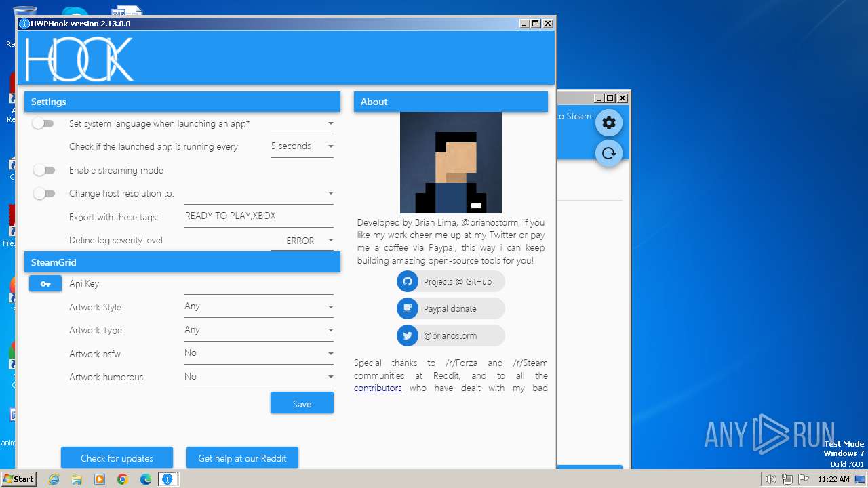
Task: Open the contributors hyperlink
Action: pyautogui.click(x=378, y=388)
